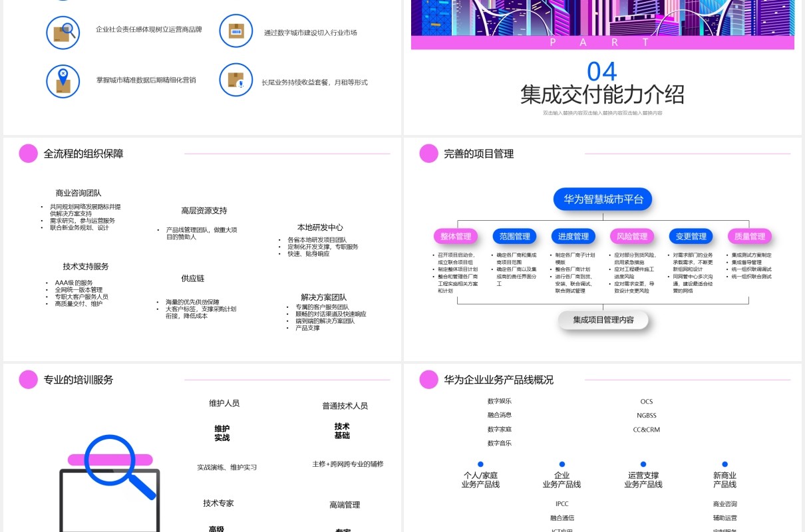
Task: Select the blue 变更管理 label
Action: pyautogui.click(x=691, y=236)
